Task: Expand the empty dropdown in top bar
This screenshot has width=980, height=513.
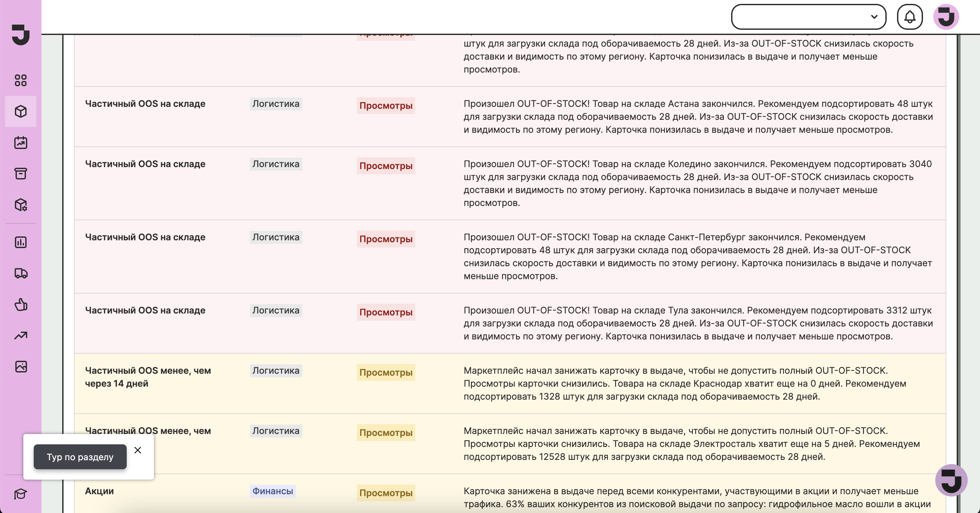Action: 809,17
